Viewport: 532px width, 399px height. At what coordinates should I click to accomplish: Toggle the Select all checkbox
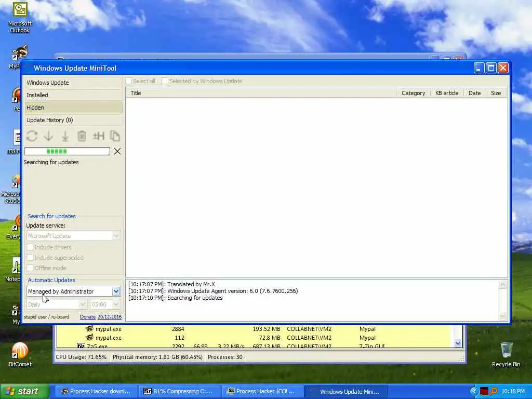pos(129,81)
